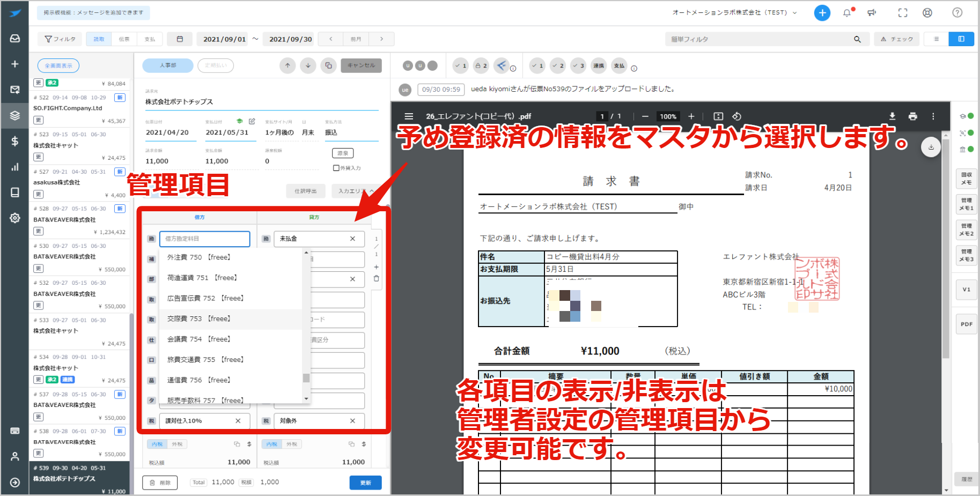Collapse the 入力エリア expander
The height and width of the screenshot is (496, 980).
(x=356, y=191)
